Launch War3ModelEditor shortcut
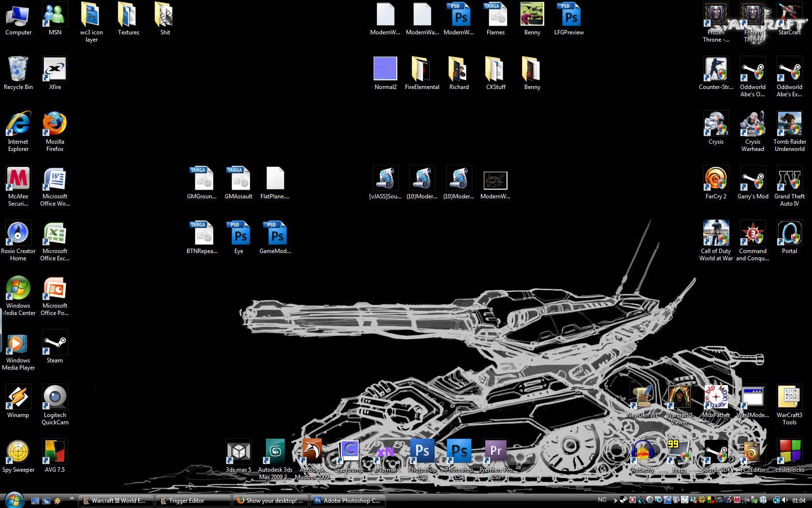 pos(753,402)
